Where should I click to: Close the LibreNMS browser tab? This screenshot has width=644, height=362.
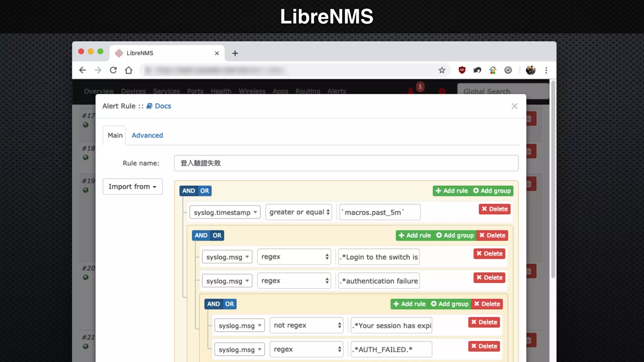pos(217,53)
